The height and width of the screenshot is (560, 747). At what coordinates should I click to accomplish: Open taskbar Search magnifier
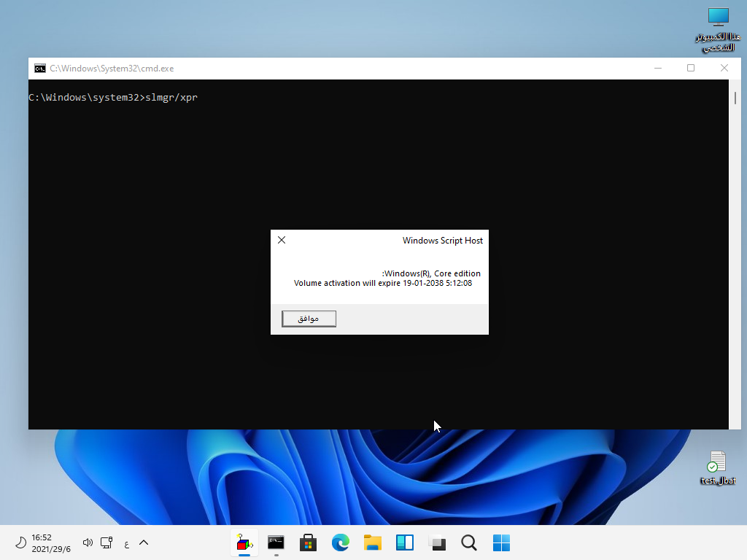[x=469, y=542]
